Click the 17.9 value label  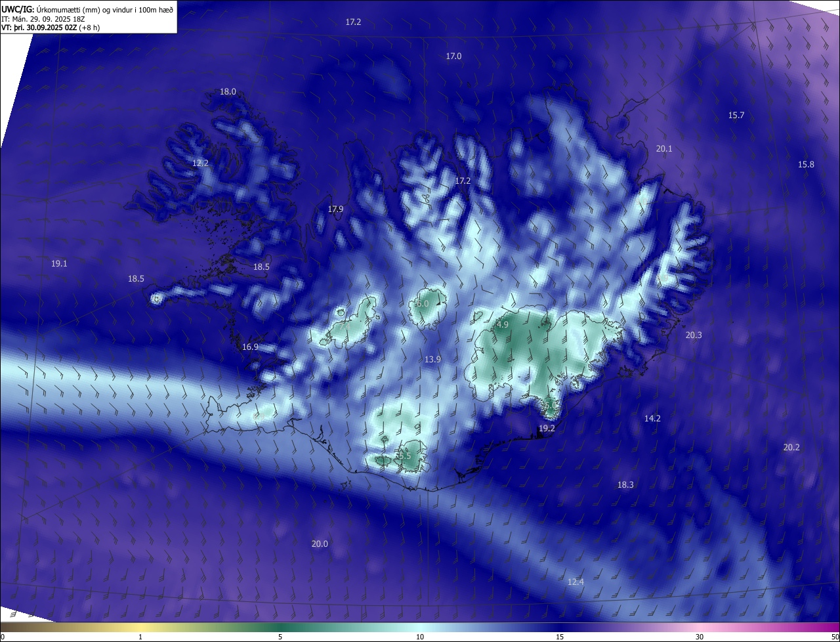click(x=335, y=209)
